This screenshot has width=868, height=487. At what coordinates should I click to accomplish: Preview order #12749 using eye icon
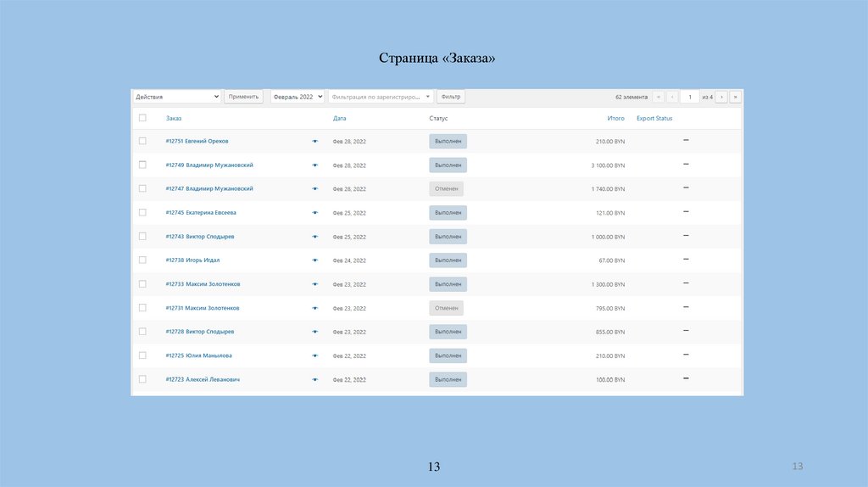point(314,165)
